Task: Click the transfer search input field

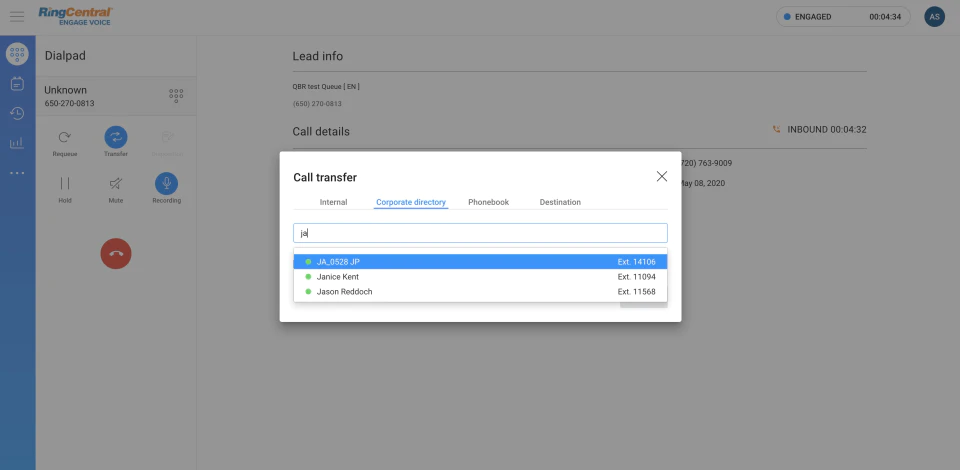Action: [x=480, y=233]
